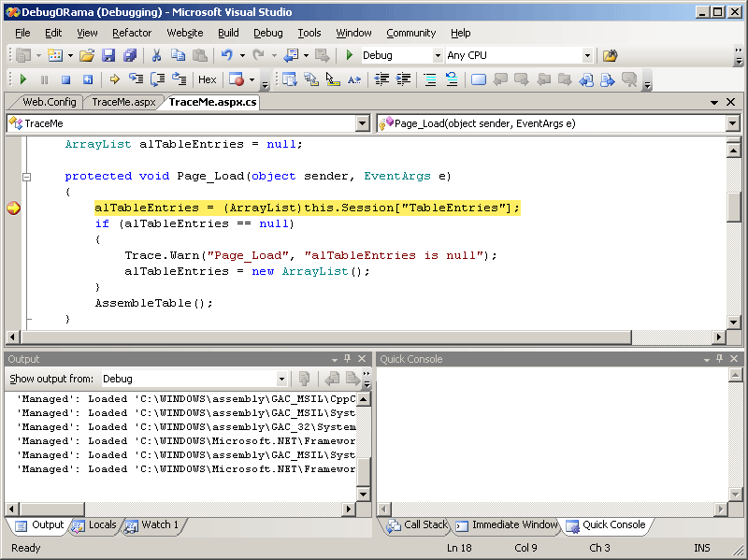
Task: Collapse the Page_Load method outline
Action: [26, 177]
